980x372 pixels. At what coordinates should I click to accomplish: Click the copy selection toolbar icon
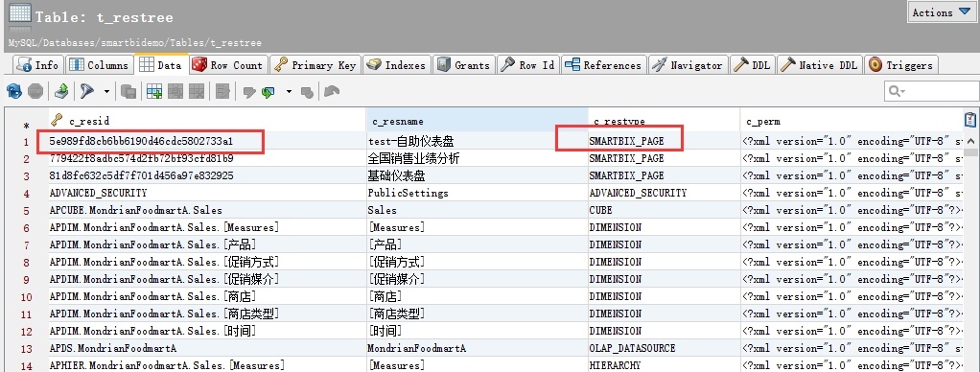128,92
